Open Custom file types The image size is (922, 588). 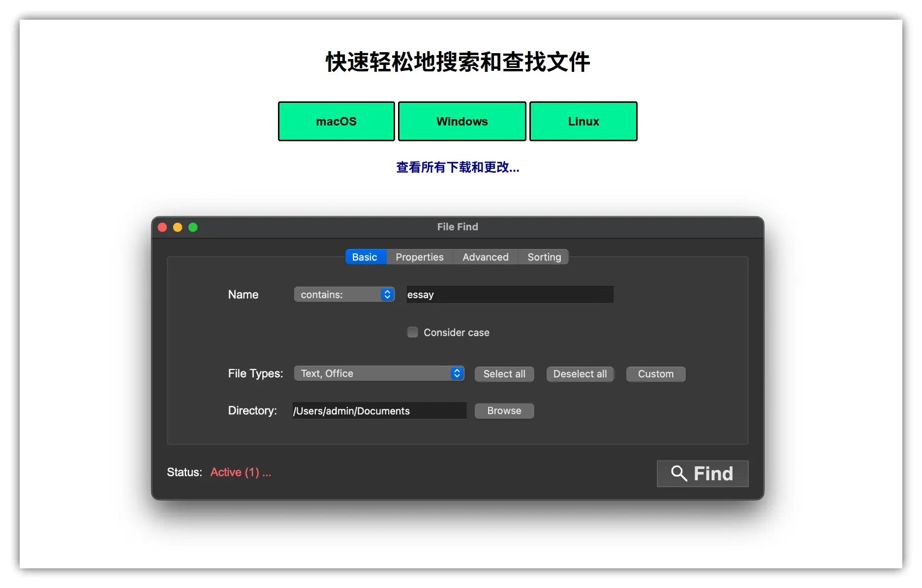[656, 374]
